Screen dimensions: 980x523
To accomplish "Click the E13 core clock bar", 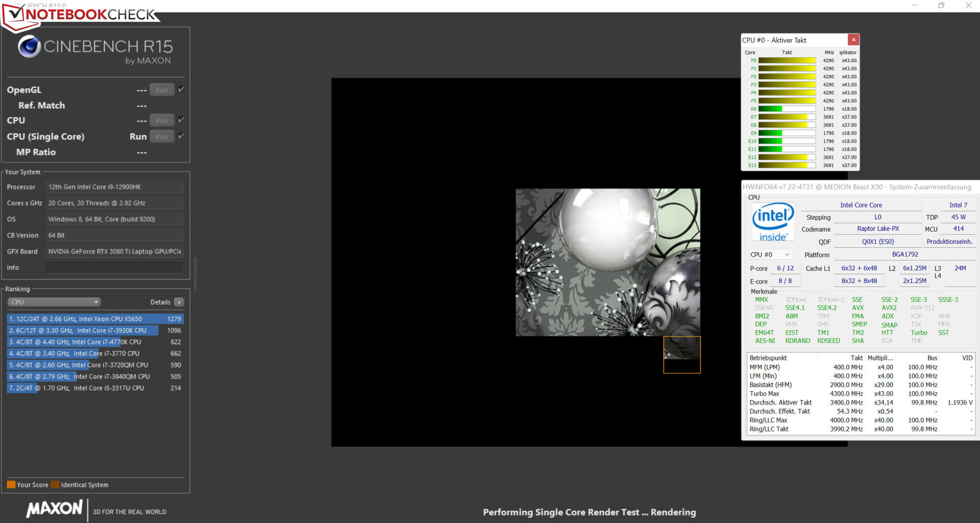I will point(787,165).
